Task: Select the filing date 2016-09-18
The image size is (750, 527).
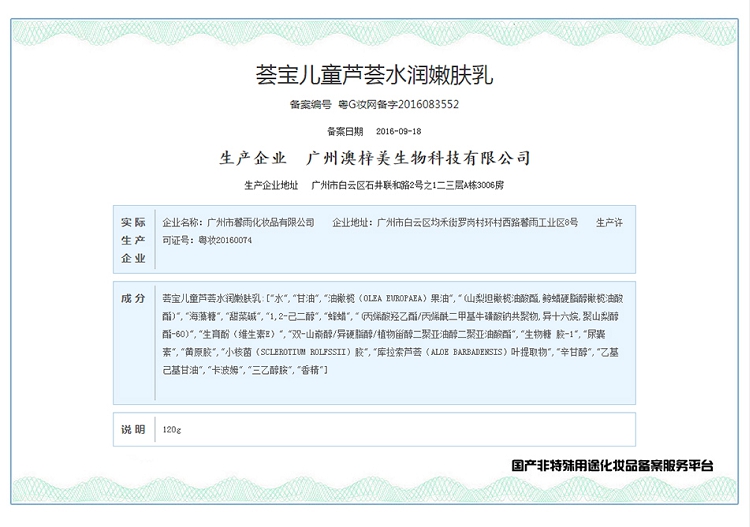Action: 399,130
